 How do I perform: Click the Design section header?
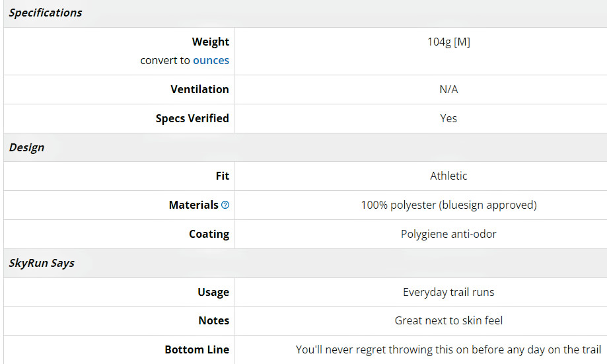pyautogui.click(x=26, y=147)
